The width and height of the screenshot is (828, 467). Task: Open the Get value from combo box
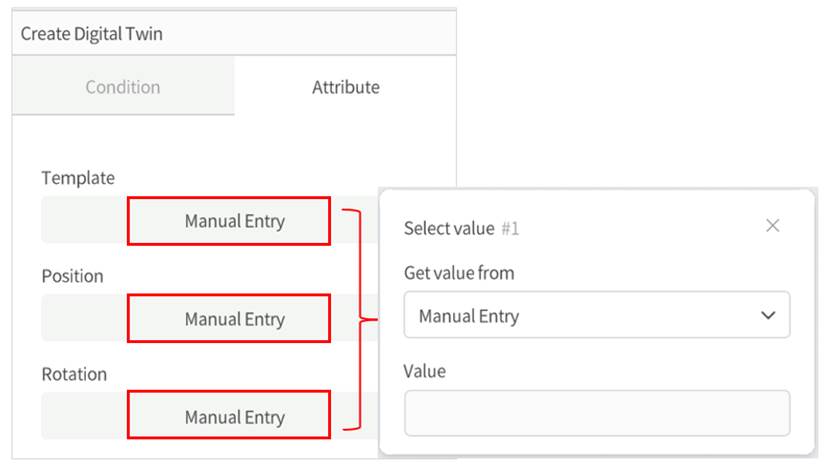(596, 315)
